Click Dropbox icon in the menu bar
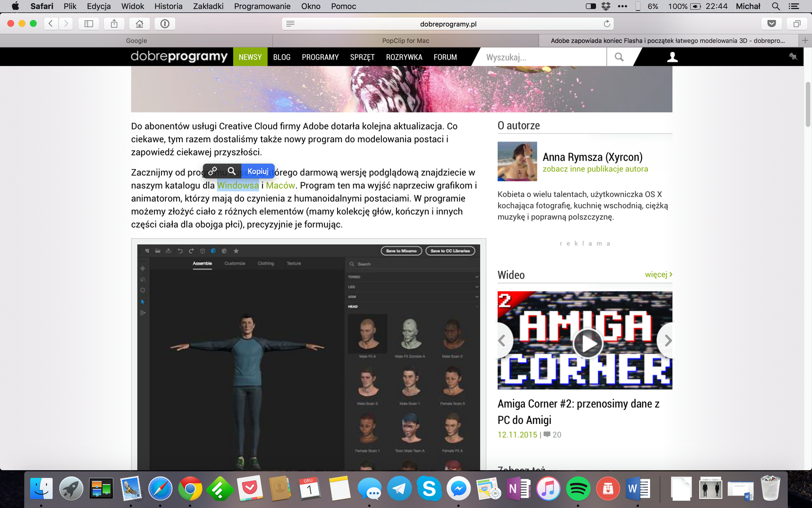This screenshot has height=508, width=812. click(606, 6)
